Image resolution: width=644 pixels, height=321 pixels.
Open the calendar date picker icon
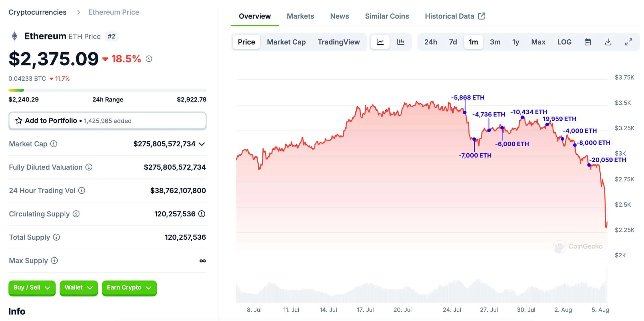point(588,41)
